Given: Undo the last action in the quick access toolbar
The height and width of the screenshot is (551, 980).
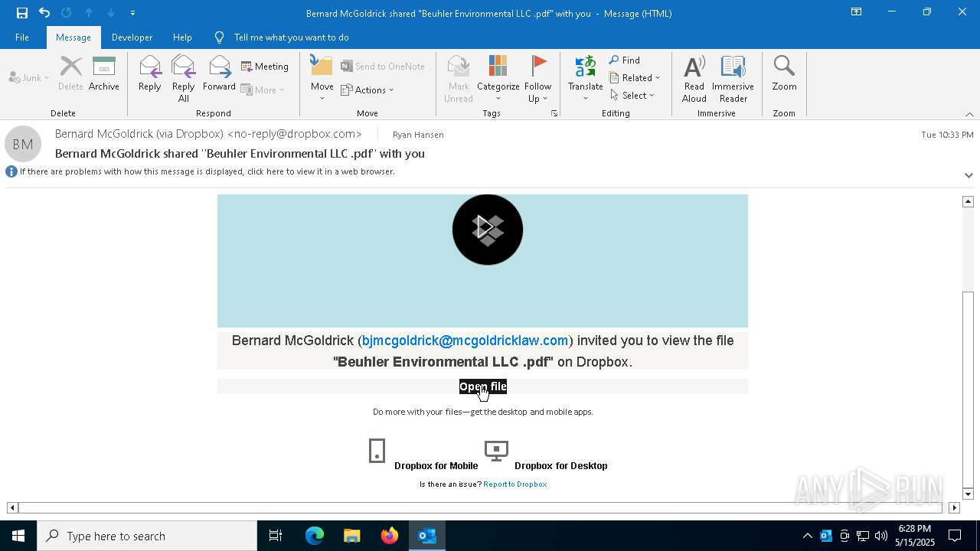Looking at the screenshot, I should [x=44, y=13].
